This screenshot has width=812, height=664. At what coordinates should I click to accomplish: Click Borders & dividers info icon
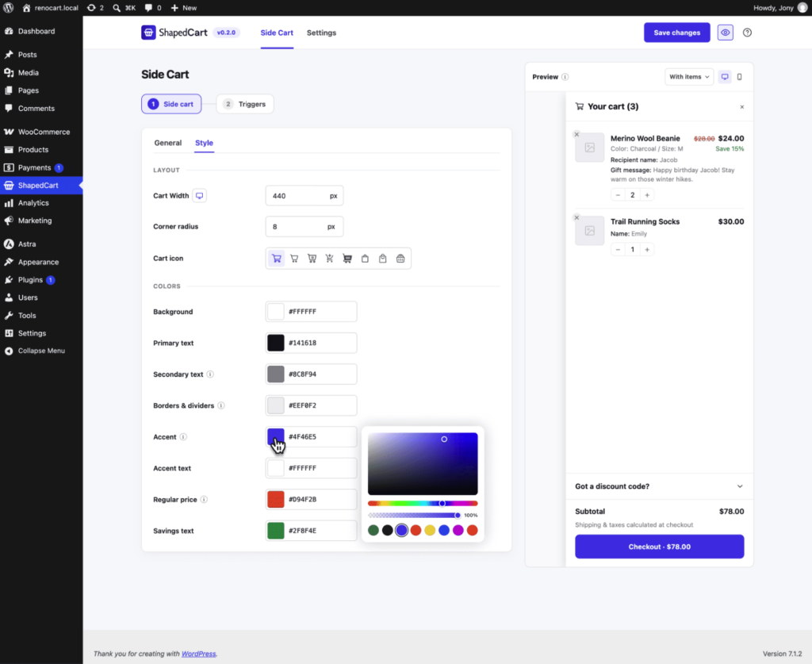click(221, 405)
